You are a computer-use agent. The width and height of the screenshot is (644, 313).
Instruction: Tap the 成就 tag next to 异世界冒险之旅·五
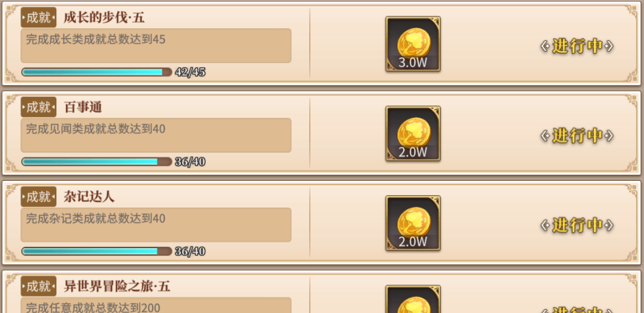[39, 286]
